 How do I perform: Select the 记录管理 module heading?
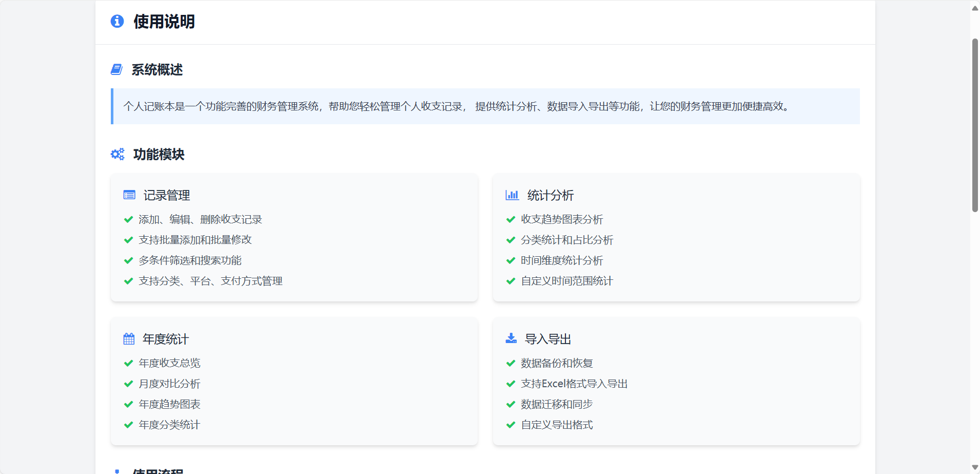166,195
